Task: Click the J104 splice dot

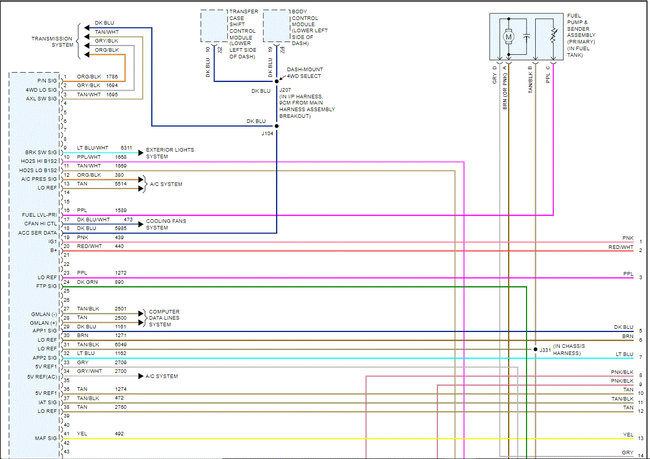Action: click(x=277, y=126)
